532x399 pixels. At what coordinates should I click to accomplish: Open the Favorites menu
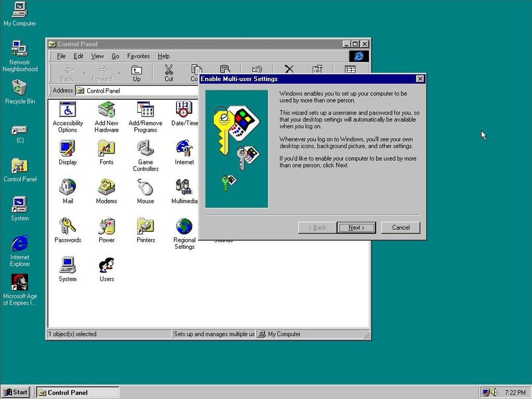click(x=138, y=56)
